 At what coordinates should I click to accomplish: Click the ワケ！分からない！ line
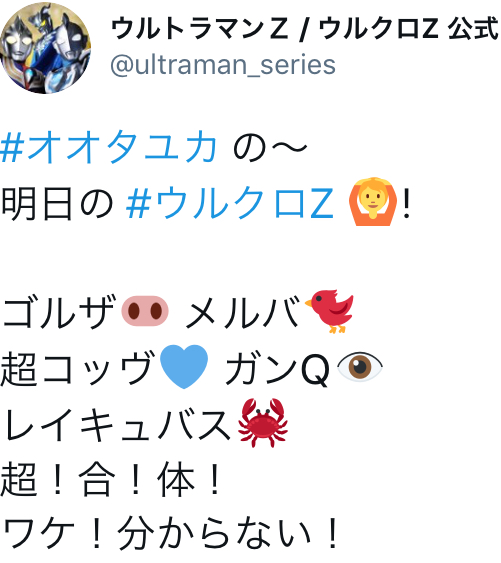coord(170,533)
